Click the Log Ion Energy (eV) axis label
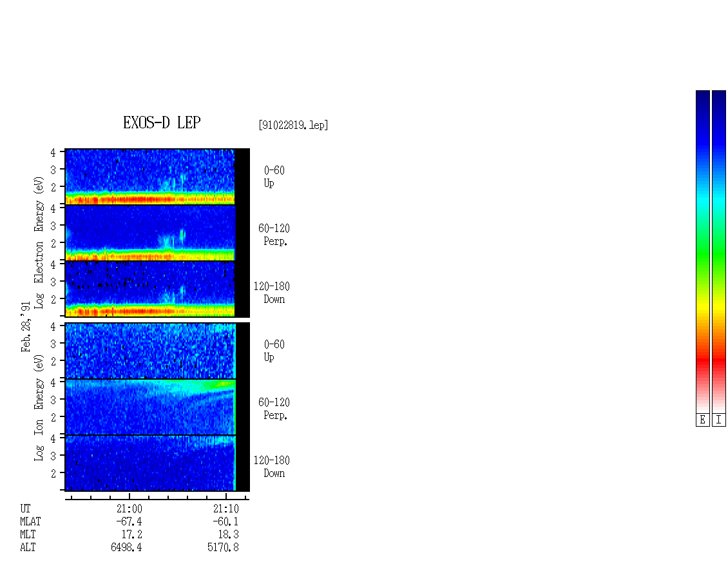Image resolution: width=728 pixels, height=564 pixels. tap(39, 408)
